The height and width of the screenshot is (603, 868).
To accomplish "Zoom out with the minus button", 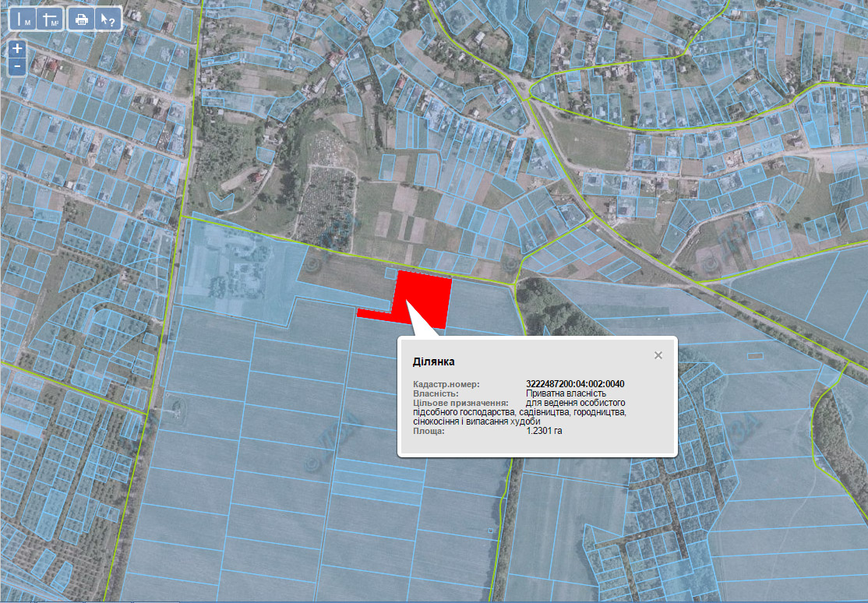I will coord(17,66).
